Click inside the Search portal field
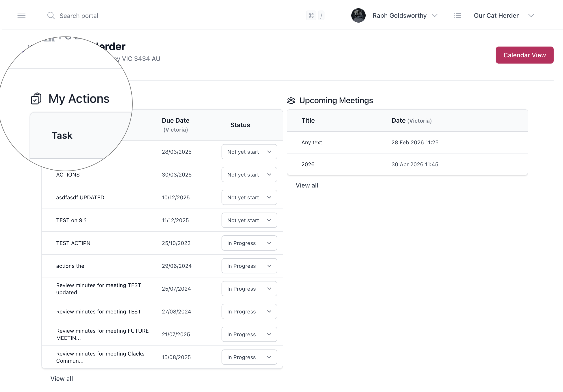This screenshot has width=563, height=392. [x=79, y=15]
